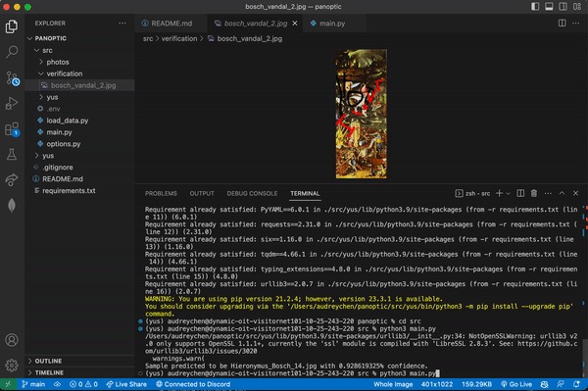Open the Accounts menu icon
This screenshot has height=391, width=588.
[x=12, y=340]
